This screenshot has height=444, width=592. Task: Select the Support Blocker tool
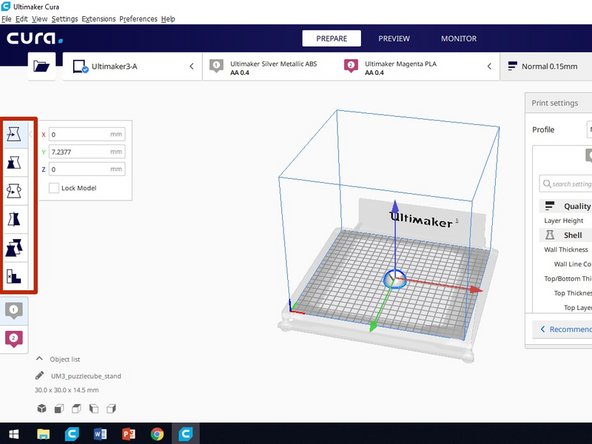[x=14, y=276]
